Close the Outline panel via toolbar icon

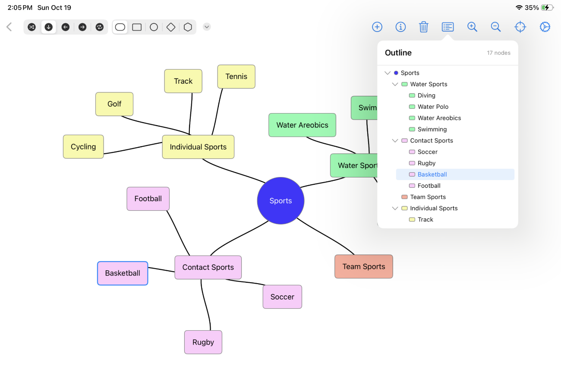(x=448, y=27)
